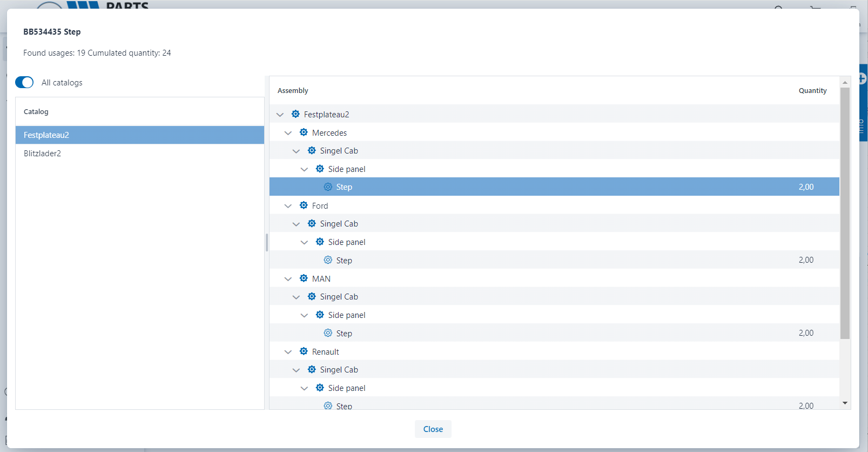
Task: Click the Quantity column header
Action: click(x=812, y=91)
